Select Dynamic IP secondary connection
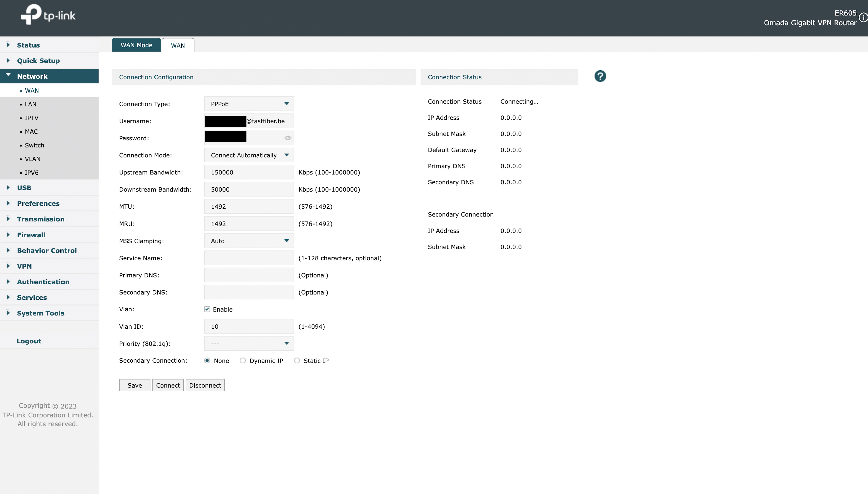 click(242, 361)
